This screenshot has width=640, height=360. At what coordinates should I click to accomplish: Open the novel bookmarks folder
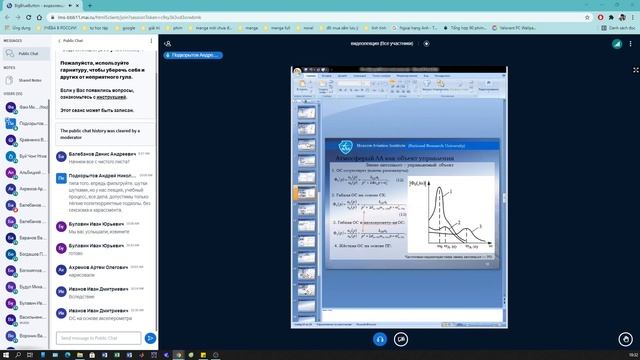click(305, 28)
